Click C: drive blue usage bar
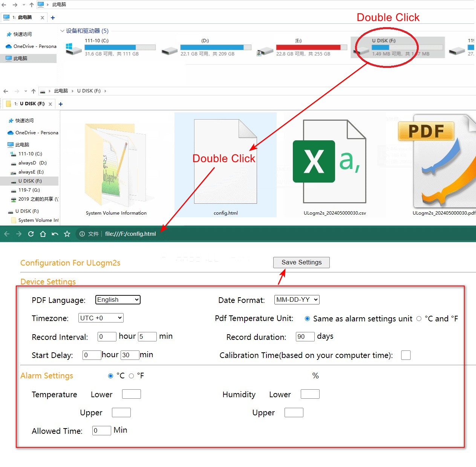476x467 pixels. [x=120, y=47]
